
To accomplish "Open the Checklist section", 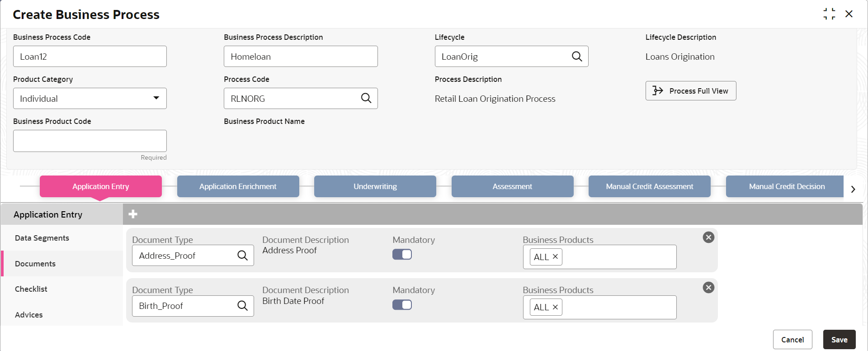I will click(x=31, y=289).
